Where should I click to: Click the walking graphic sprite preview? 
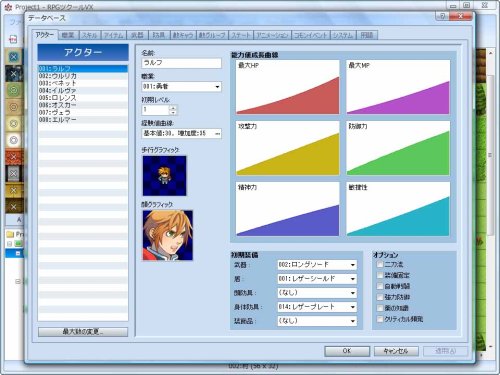point(165,176)
